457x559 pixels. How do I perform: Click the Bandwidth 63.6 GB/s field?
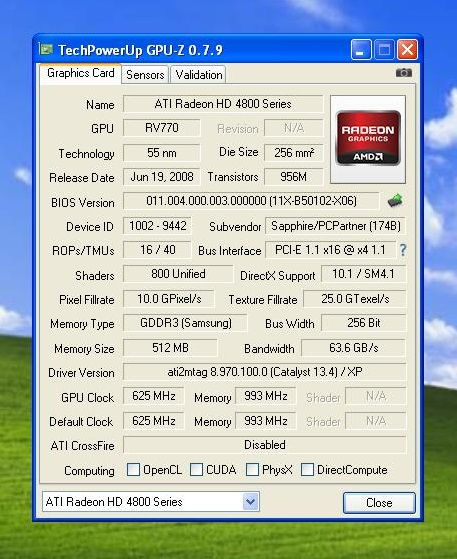(354, 348)
